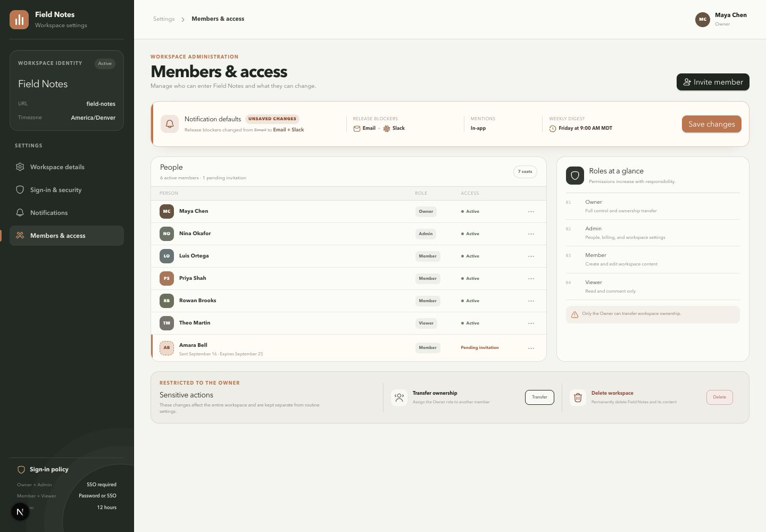Click the 7 seats badge
Image resolution: width=766 pixels, height=532 pixels.
525,172
